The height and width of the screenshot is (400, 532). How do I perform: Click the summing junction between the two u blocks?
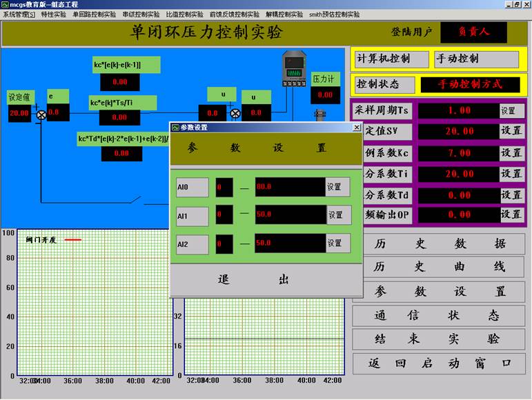pos(235,114)
